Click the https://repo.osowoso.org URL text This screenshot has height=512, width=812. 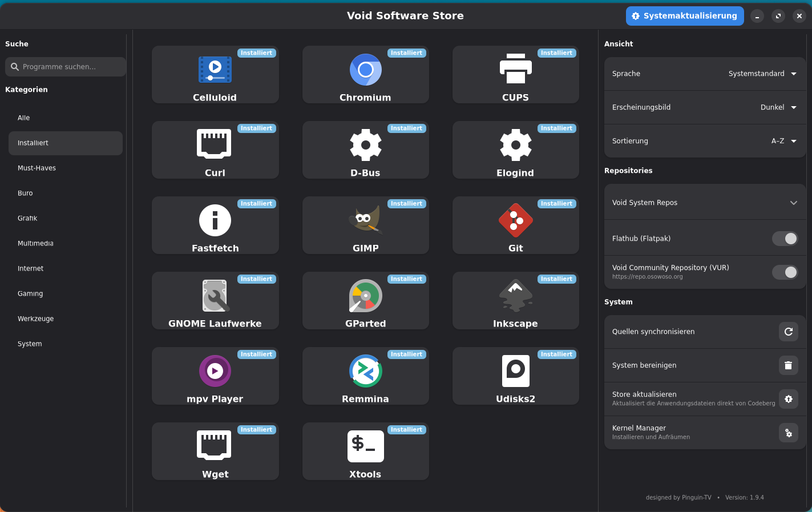click(x=648, y=277)
